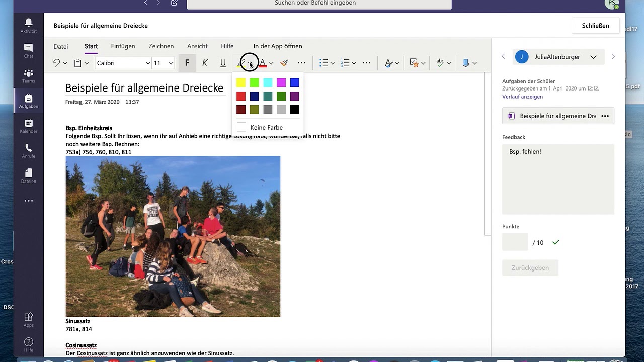644x362 pixels.
Task: Pick the black highlight color
Action: [295, 110]
